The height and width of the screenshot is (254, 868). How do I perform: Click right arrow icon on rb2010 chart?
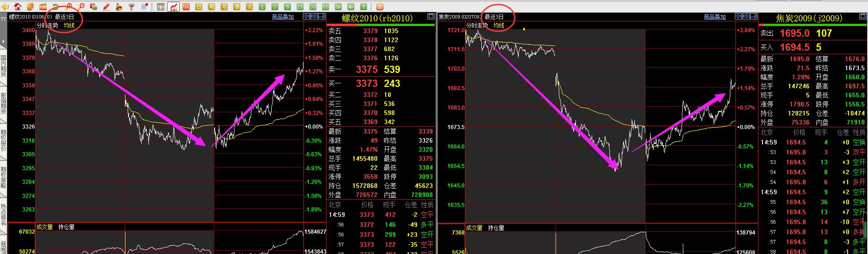point(314,17)
